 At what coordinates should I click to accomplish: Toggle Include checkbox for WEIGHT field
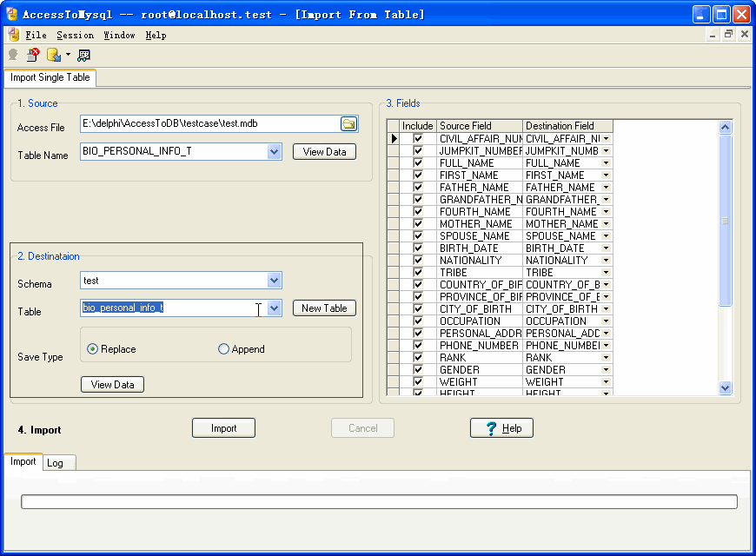[x=418, y=382]
